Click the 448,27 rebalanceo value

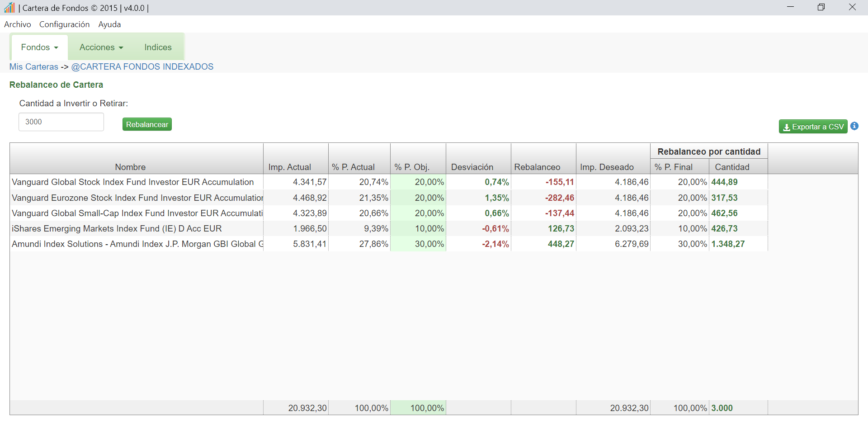coord(561,244)
